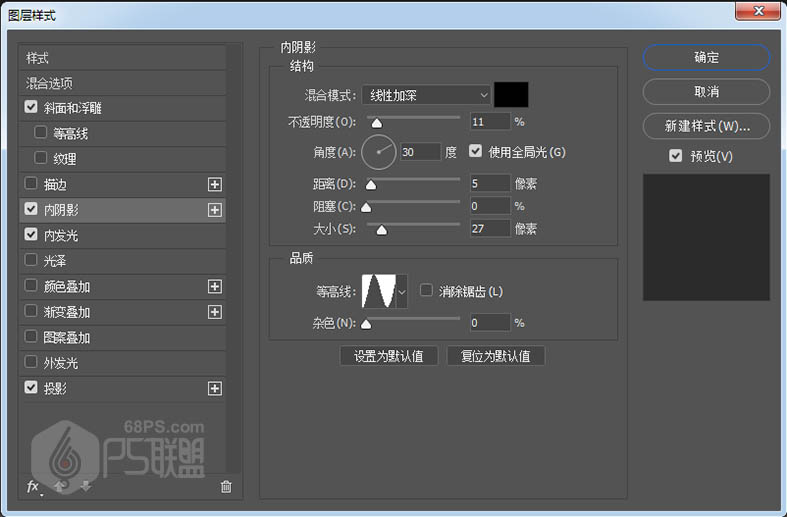787x517 pixels.
Task: Uncheck the 内阴影 checkbox
Action: click(31, 209)
